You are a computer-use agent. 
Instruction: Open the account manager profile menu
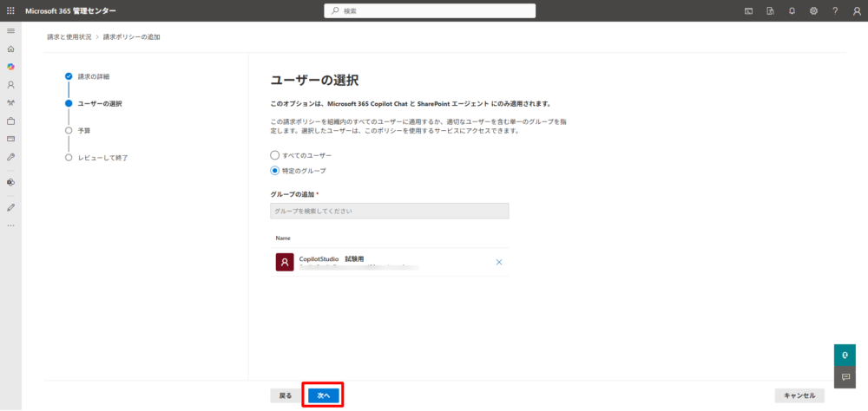(x=857, y=10)
